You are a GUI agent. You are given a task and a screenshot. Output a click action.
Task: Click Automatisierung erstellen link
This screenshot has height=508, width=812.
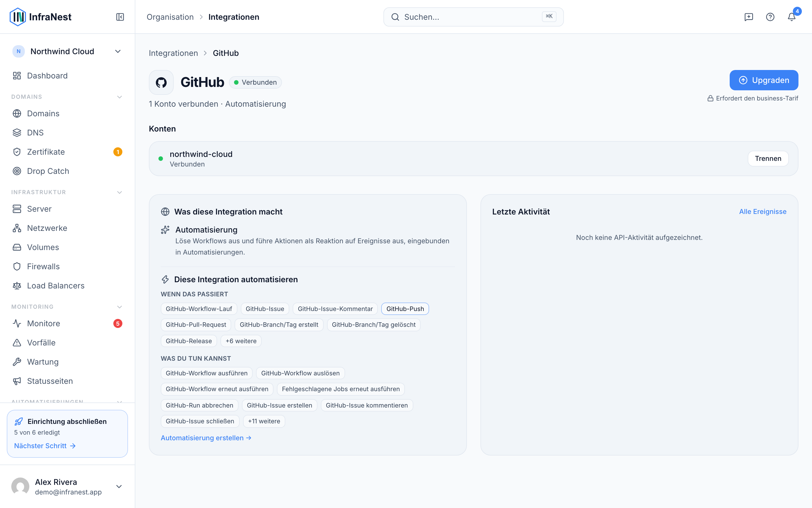pos(206,438)
